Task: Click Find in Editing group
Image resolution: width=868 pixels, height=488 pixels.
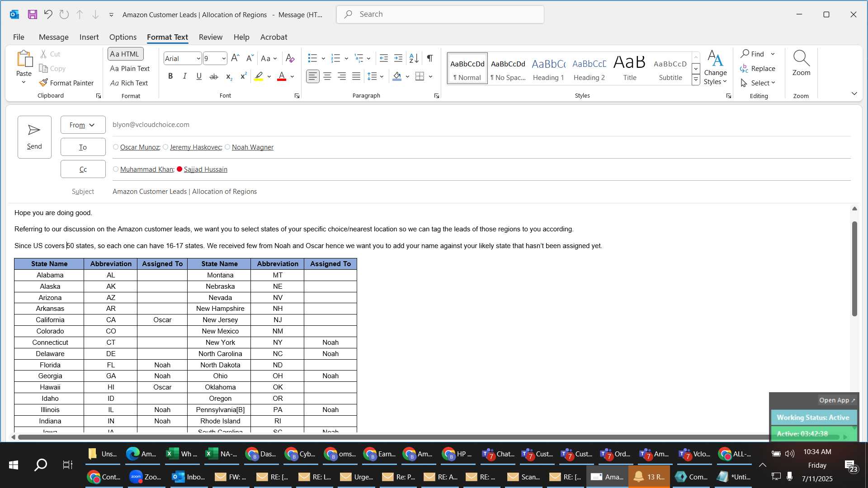Action: coord(753,54)
